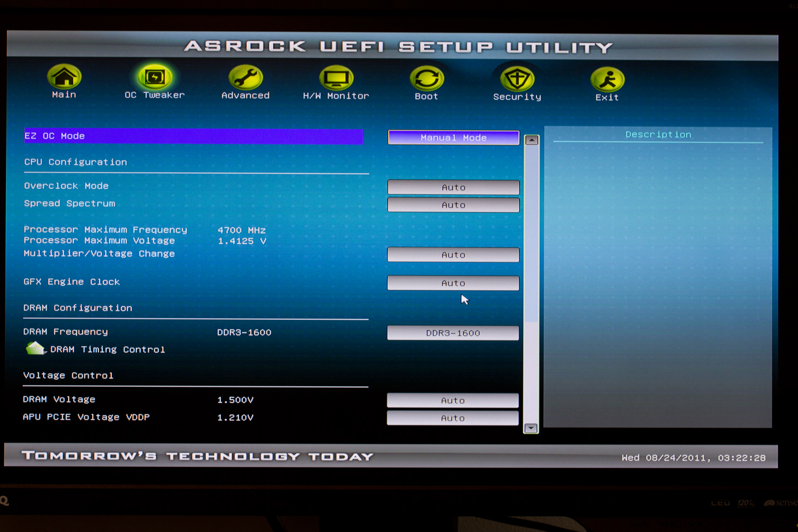The width and height of the screenshot is (798, 532).
Task: Click the Advanced wrench icon
Action: point(245,78)
